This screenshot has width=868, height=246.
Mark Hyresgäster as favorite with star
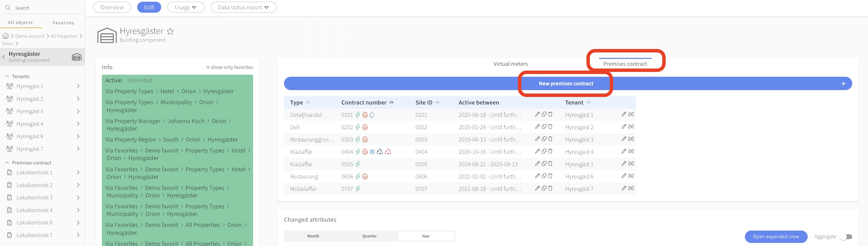(170, 32)
